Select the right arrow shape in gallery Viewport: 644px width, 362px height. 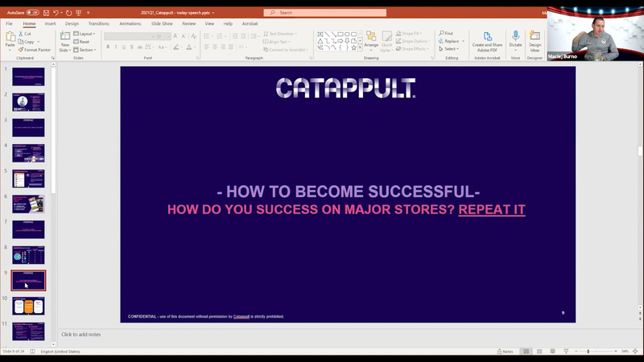pyautogui.click(x=340, y=41)
